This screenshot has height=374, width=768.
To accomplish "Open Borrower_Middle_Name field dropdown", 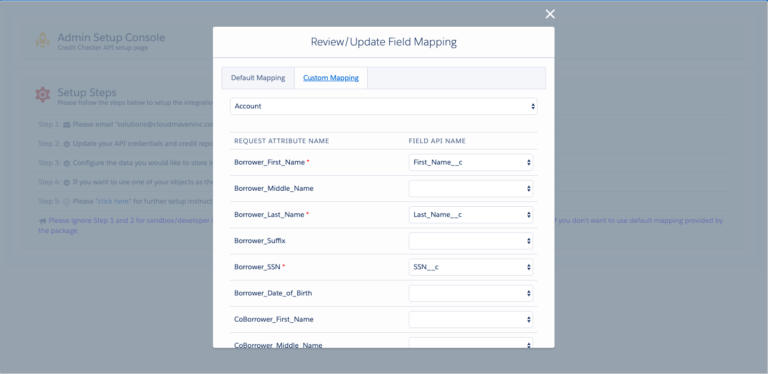I will 471,188.
